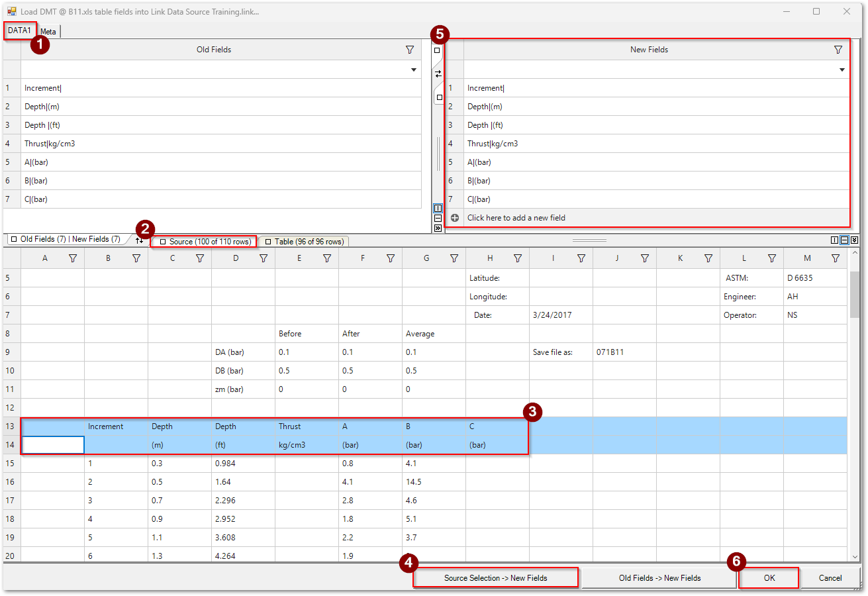Open the filter icon on the Old Fields header
Screen dimensions: 868x596
click(410, 49)
